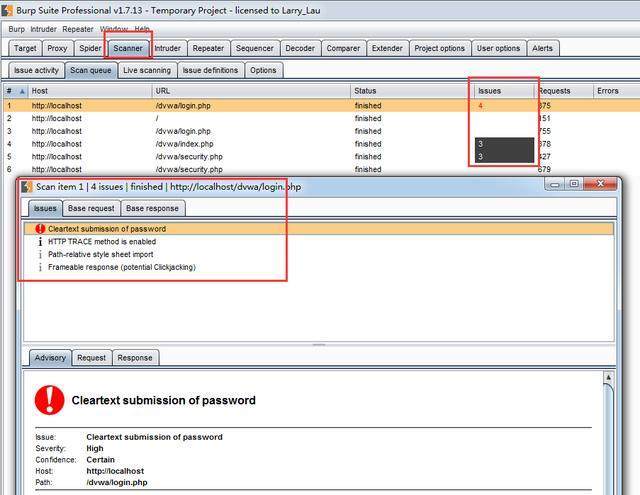
Task: Sort scan queue by Status column
Action: pos(412,91)
